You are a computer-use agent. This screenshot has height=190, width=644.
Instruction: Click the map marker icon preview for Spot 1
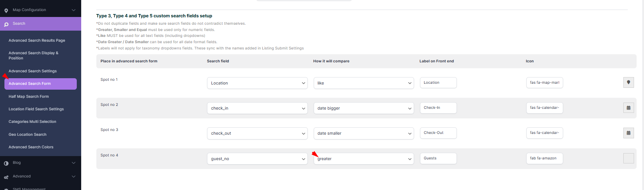pyautogui.click(x=628, y=83)
